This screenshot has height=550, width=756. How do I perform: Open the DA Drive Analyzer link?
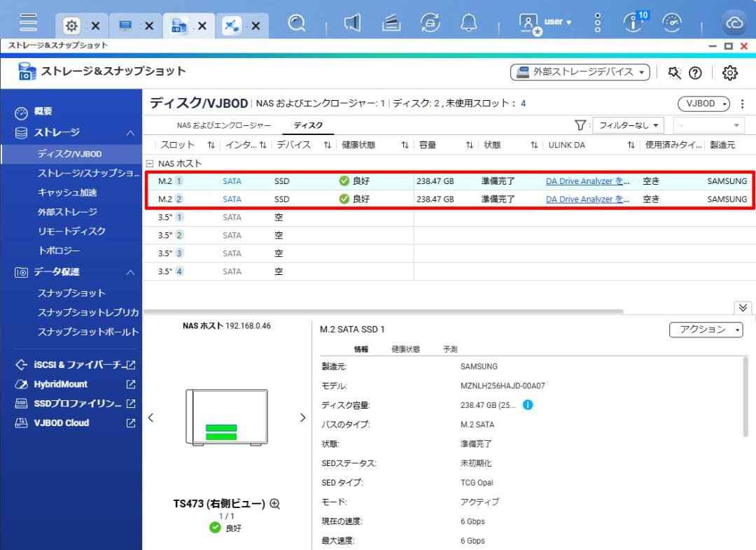[x=587, y=181]
